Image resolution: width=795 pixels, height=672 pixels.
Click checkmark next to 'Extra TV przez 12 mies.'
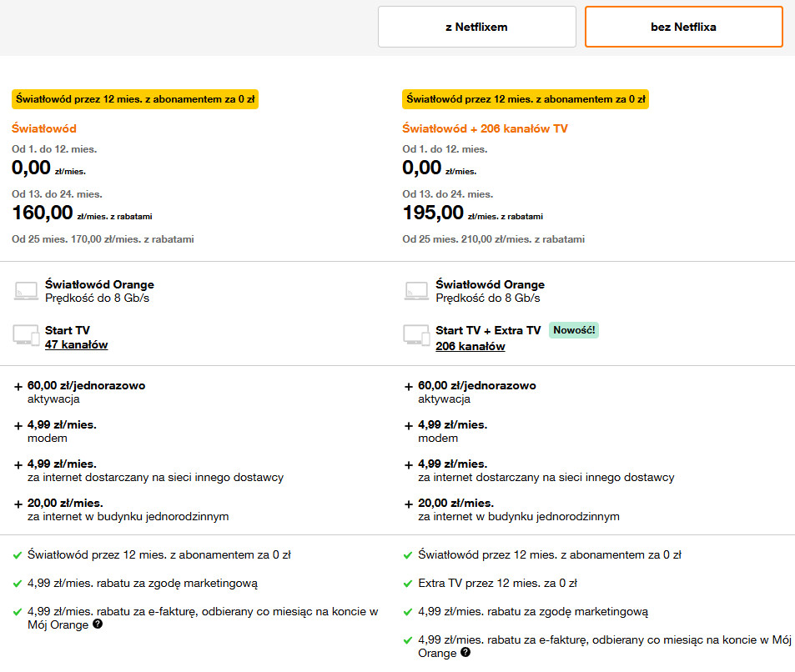point(407,584)
